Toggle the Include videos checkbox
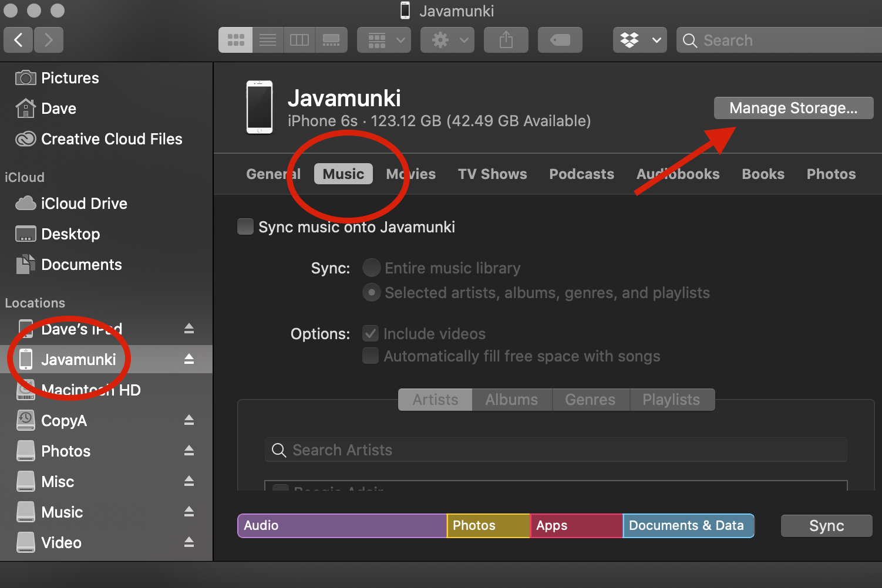 click(371, 333)
